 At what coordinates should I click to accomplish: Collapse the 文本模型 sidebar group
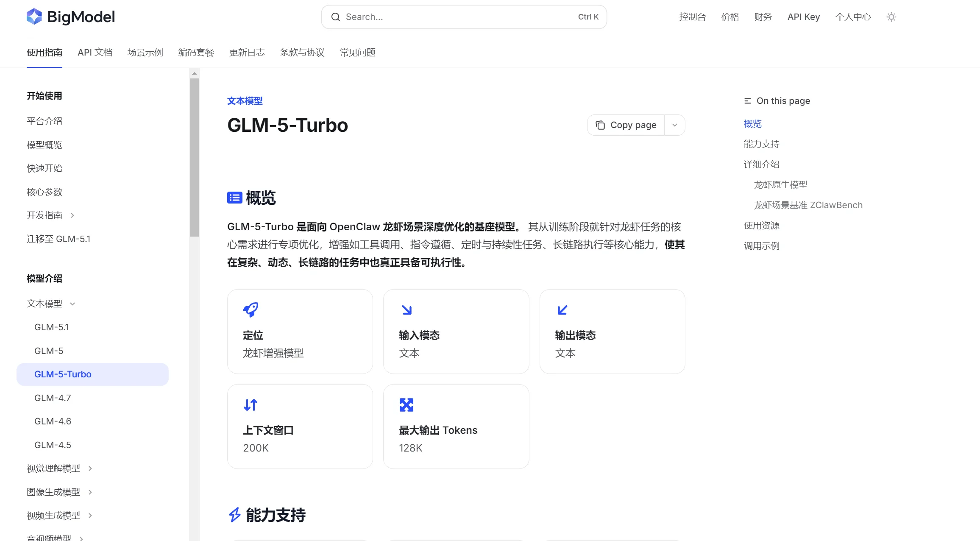pyautogui.click(x=72, y=304)
